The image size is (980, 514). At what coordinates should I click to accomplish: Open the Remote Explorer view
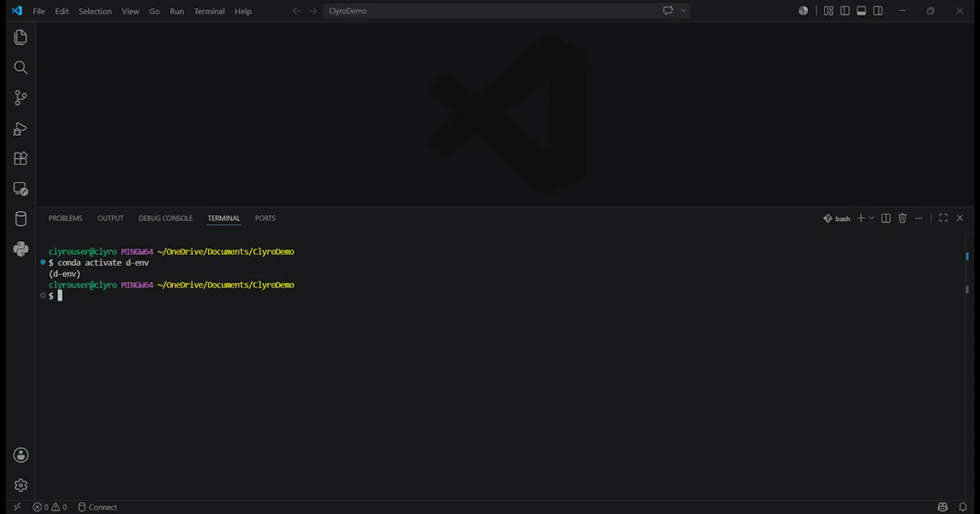[21, 189]
